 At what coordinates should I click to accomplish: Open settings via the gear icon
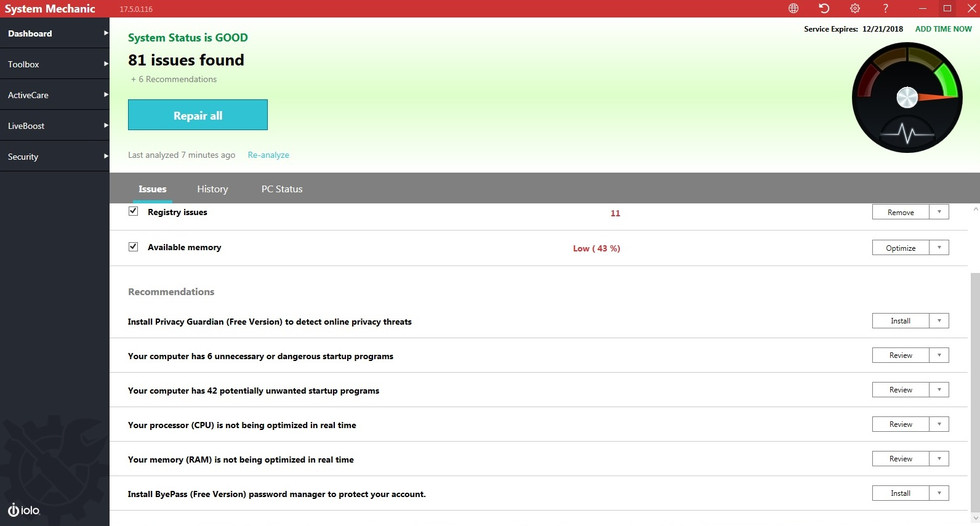(854, 9)
